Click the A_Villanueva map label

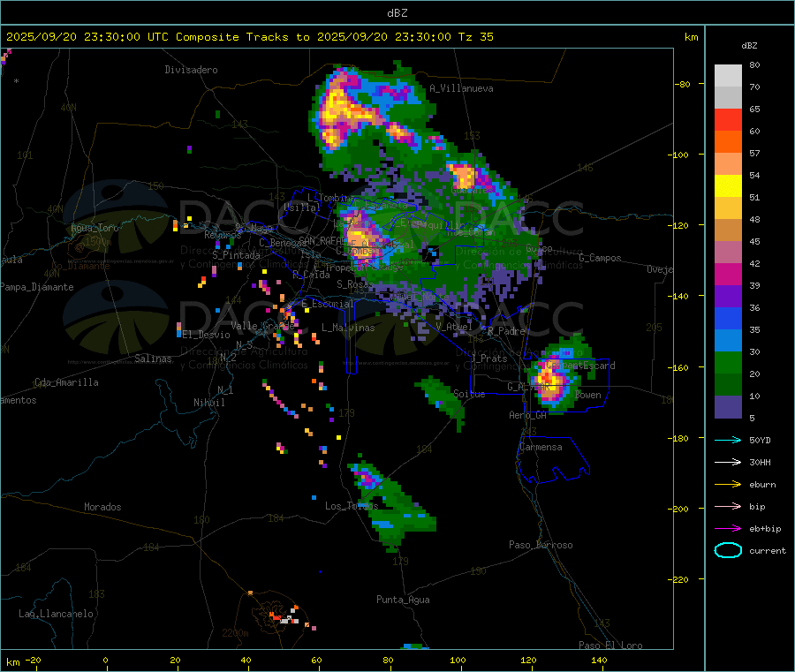coord(461,88)
